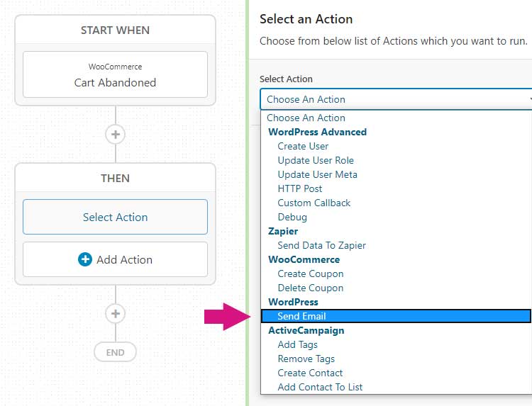The height and width of the screenshot is (406, 532).
Task: Select Create Coupon under WooCommerce
Action: click(311, 274)
